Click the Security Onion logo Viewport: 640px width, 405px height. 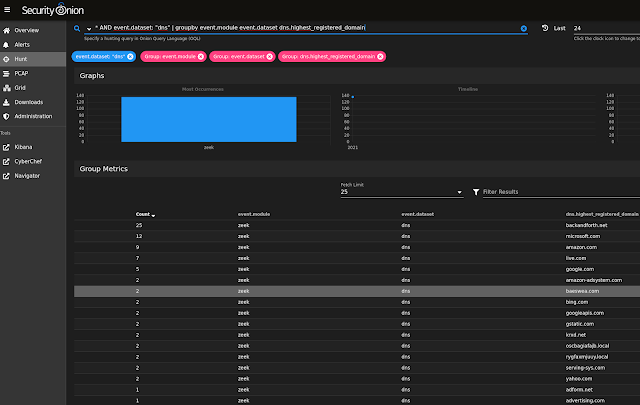pos(53,10)
